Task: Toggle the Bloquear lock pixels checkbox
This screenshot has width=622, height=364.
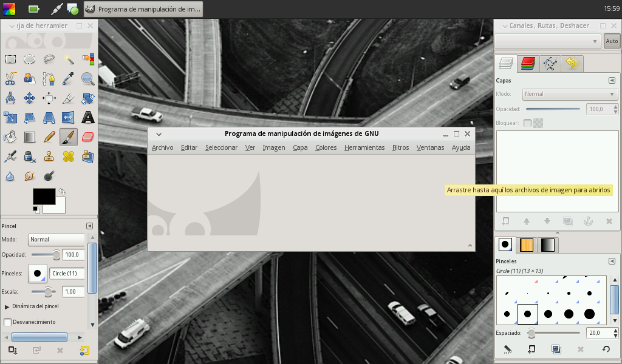Action: [527, 123]
